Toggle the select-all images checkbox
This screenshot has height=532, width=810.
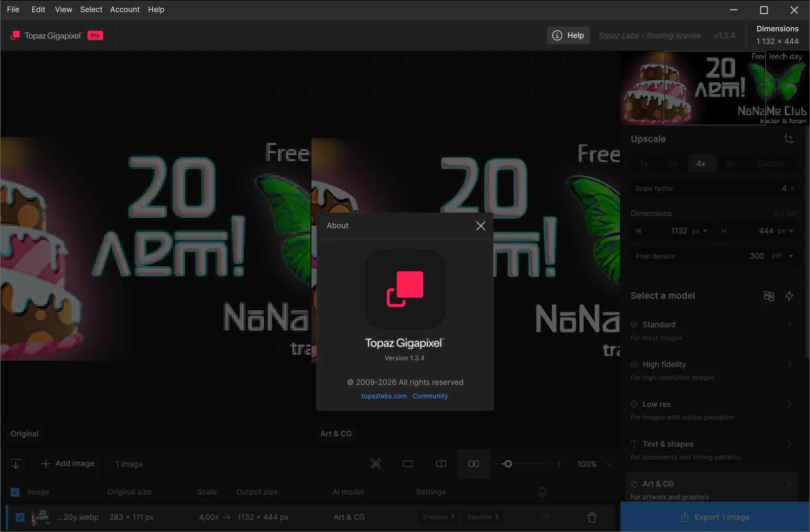[x=15, y=492]
